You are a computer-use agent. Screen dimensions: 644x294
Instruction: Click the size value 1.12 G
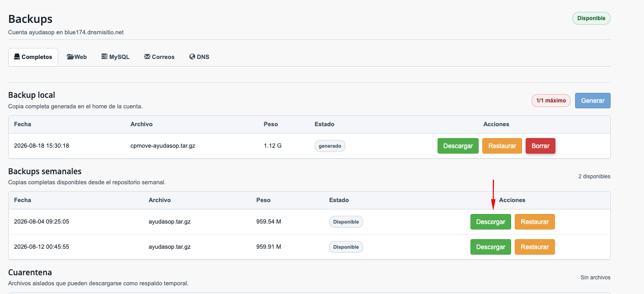(x=273, y=146)
